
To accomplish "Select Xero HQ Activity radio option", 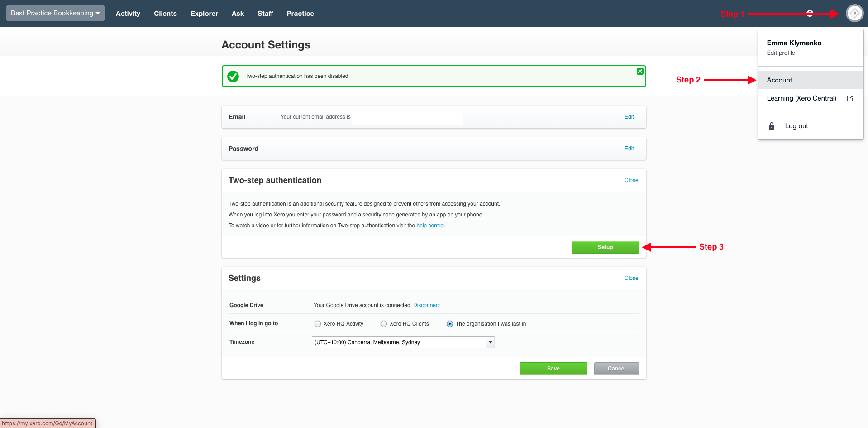I will point(318,324).
